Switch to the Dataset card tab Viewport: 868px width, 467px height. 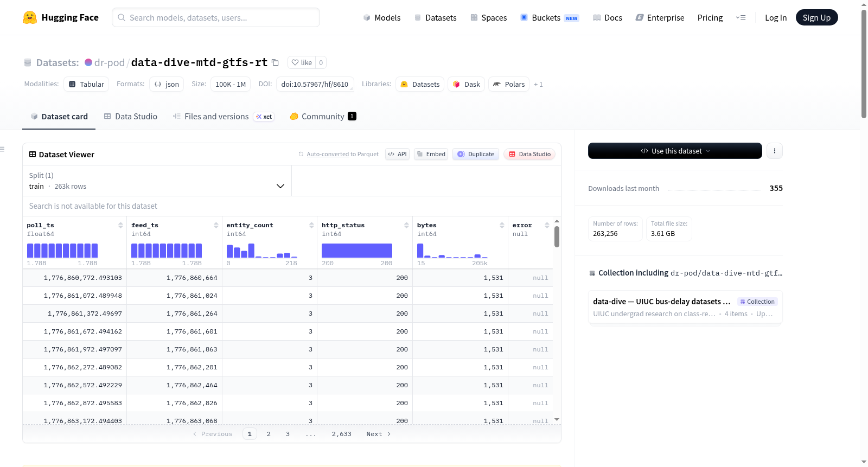point(59,116)
